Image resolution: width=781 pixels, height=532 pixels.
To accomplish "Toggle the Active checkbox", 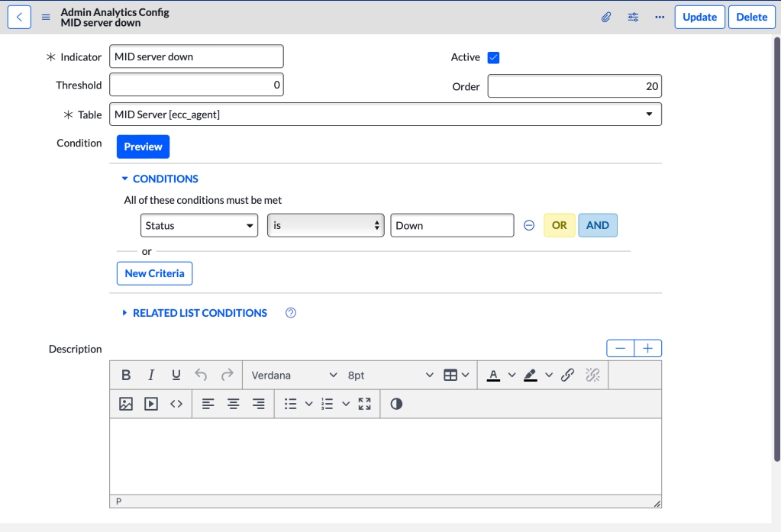I will point(493,57).
